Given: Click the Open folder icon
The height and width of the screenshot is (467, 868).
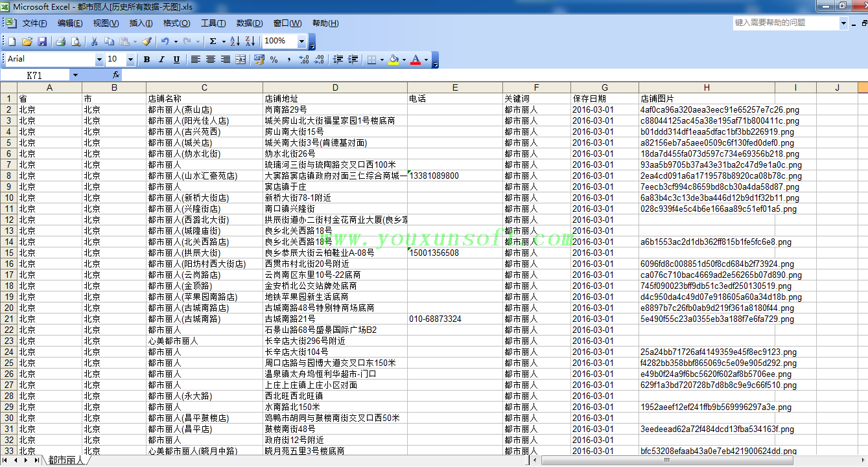Looking at the screenshot, I should pyautogui.click(x=27, y=41).
